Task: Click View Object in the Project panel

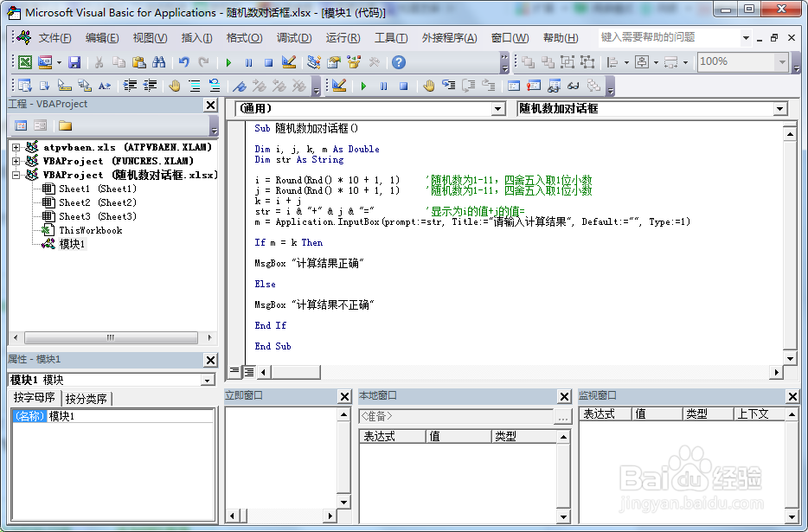Action: [40, 125]
